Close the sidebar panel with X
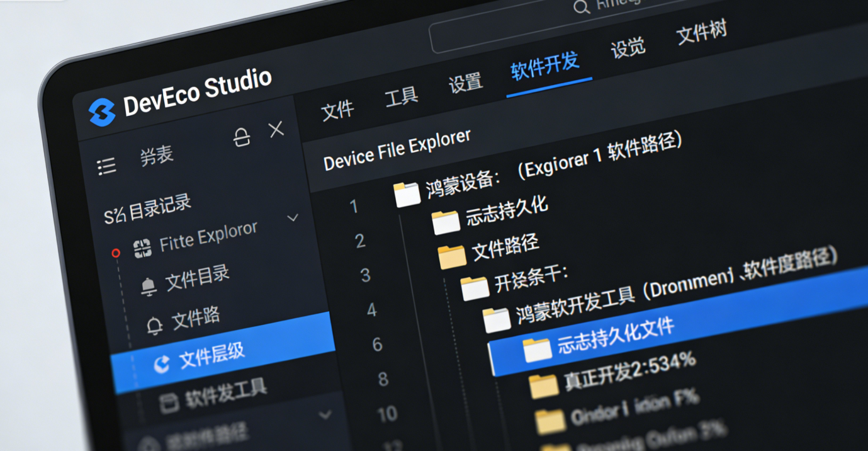Screen dimensions: 868x451 [276, 130]
